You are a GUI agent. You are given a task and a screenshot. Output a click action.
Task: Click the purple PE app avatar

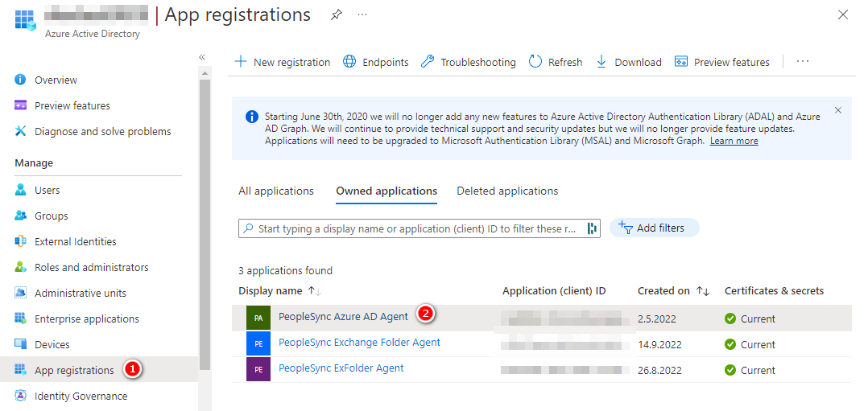click(258, 369)
